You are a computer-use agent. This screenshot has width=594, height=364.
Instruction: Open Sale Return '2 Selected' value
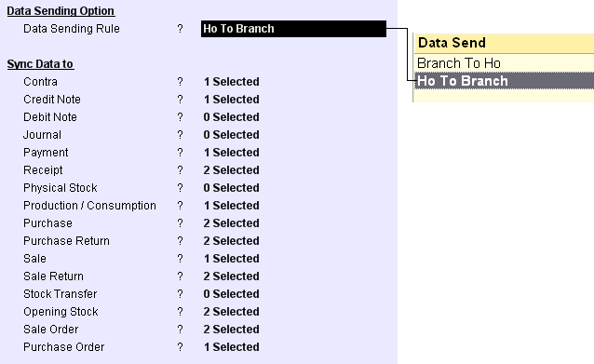(x=231, y=276)
